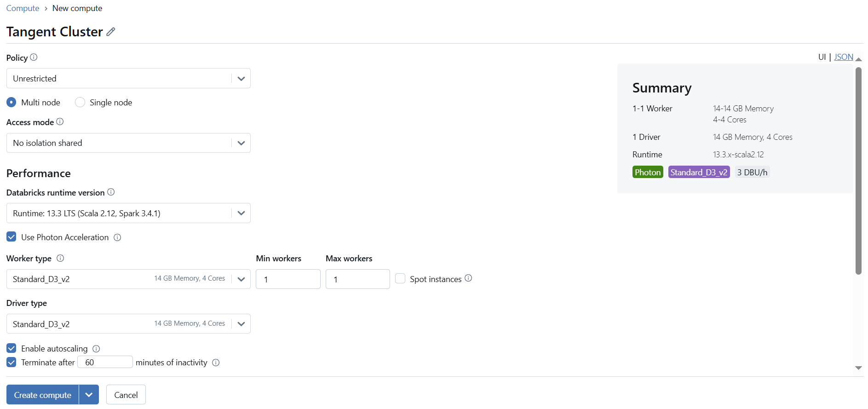Image resolution: width=868 pixels, height=409 pixels.
Task: Click the Access mode info icon
Action: tap(60, 122)
